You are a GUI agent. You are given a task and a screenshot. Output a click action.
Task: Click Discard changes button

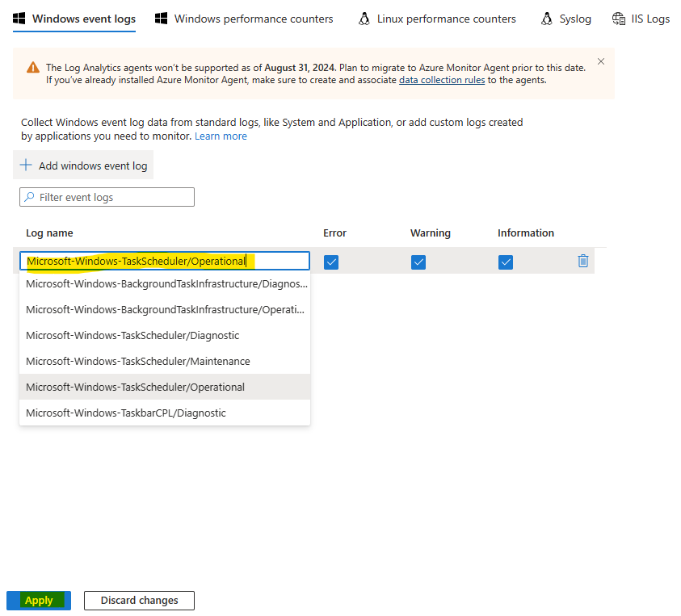[x=140, y=601]
